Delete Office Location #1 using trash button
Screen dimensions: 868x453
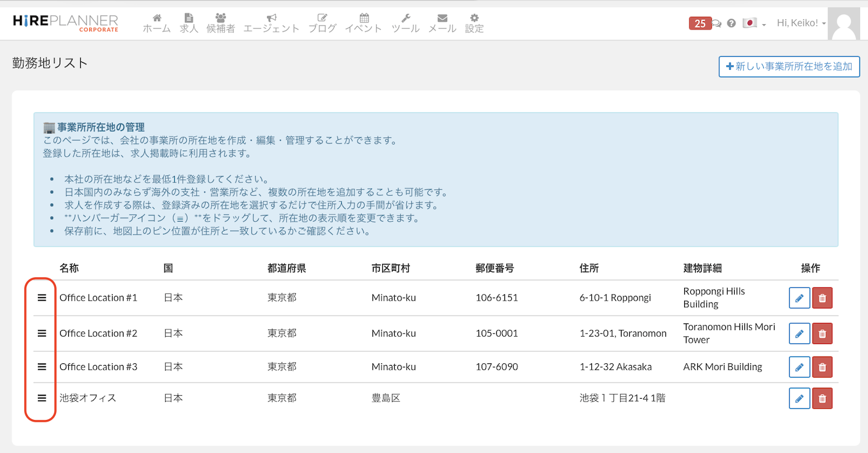pos(822,298)
